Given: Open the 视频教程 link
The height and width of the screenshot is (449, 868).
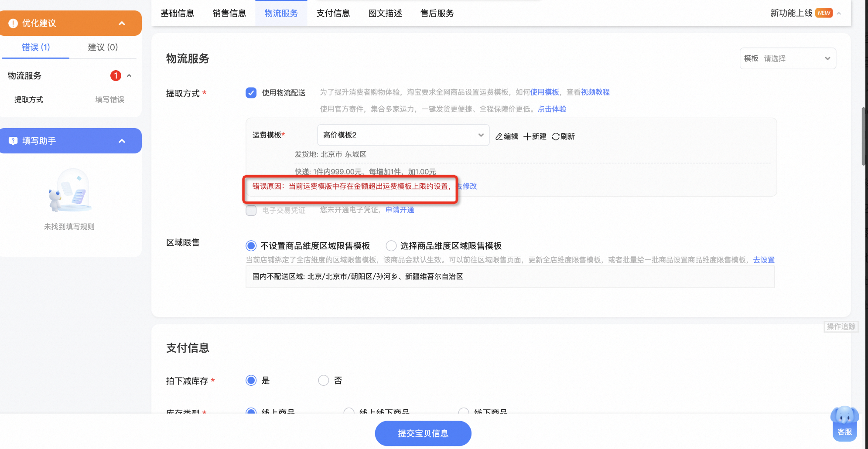Looking at the screenshot, I should coord(595,92).
